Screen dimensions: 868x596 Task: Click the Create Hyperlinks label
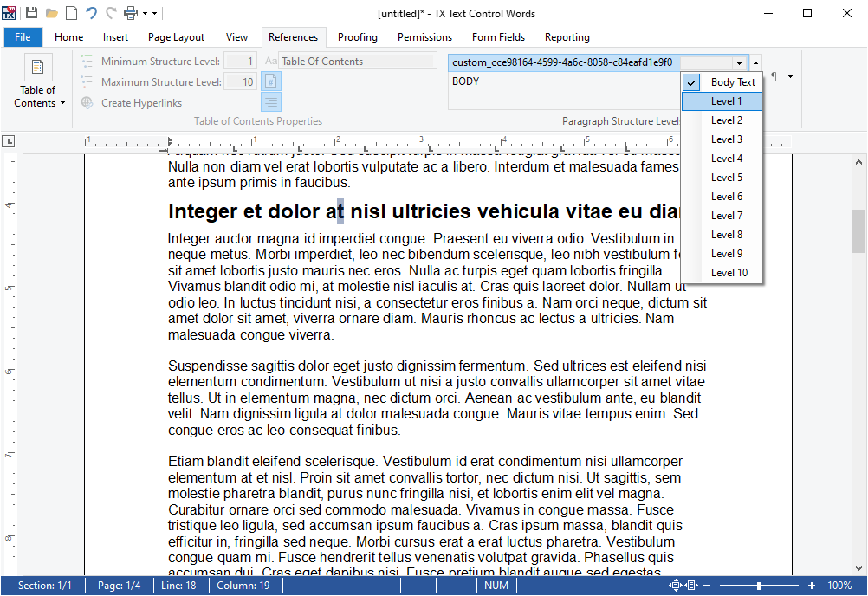click(x=141, y=103)
